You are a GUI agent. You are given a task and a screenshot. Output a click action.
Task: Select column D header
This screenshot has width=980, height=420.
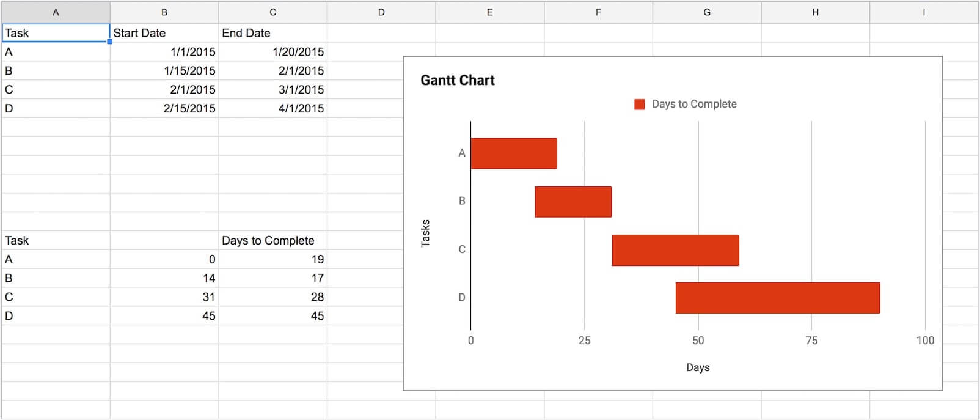(381, 12)
